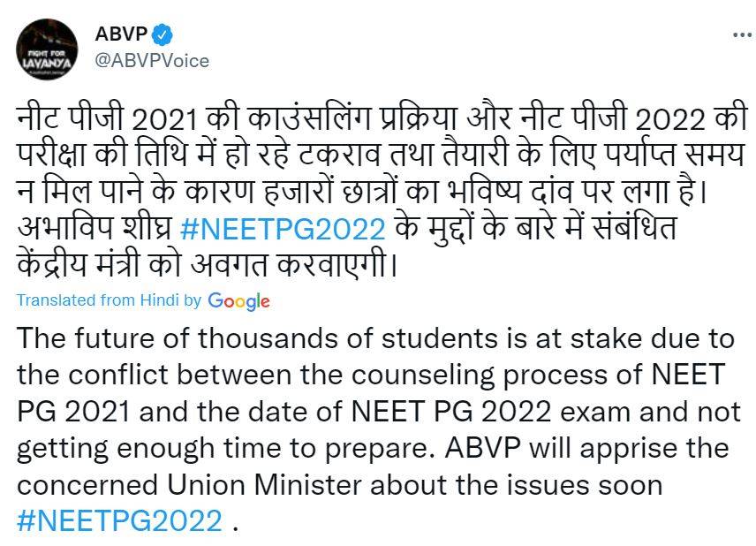The width and height of the screenshot is (756, 546).
Task: Visit the @ABVPVoice handle
Action: pos(152,60)
